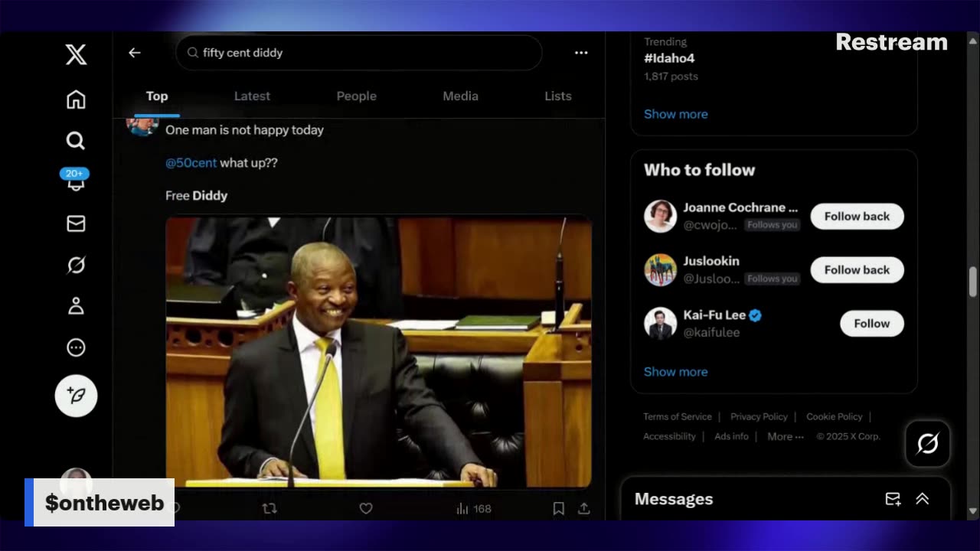The height and width of the screenshot is (551, 980).
Task: Show more Who to follow suggestions
Action: coord(676,372)
